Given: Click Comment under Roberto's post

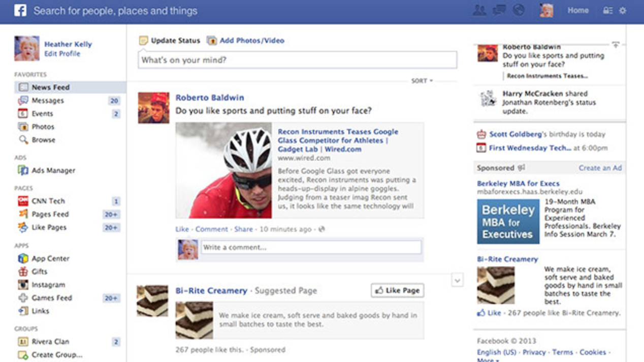Looking at the screenshot, I should click(x=212, y=229).
